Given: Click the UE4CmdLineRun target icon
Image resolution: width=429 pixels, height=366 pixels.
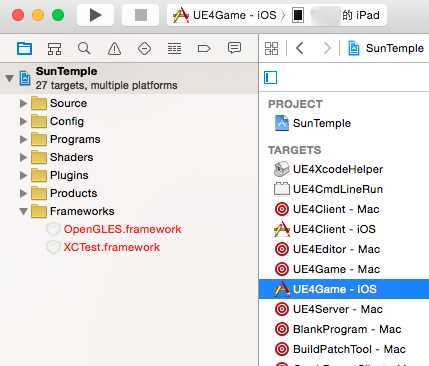Looking at the screenshot, I should click(x=282, y=189).
